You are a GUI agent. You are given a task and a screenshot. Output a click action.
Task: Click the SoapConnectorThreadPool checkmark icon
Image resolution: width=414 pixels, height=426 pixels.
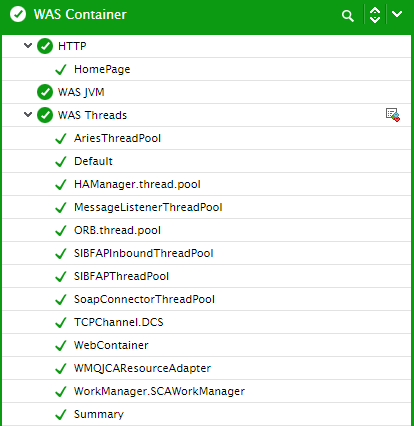click(61, 299)
